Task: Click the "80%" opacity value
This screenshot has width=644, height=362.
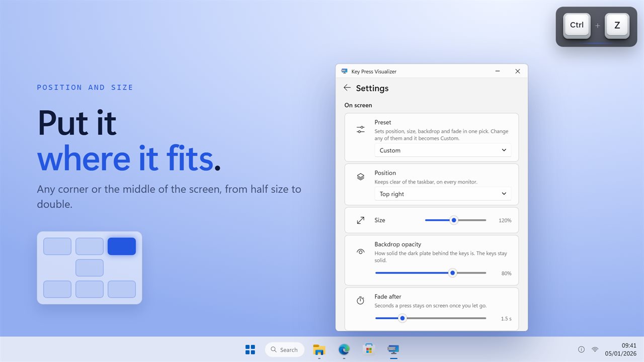Action: [x=506, y=274]
